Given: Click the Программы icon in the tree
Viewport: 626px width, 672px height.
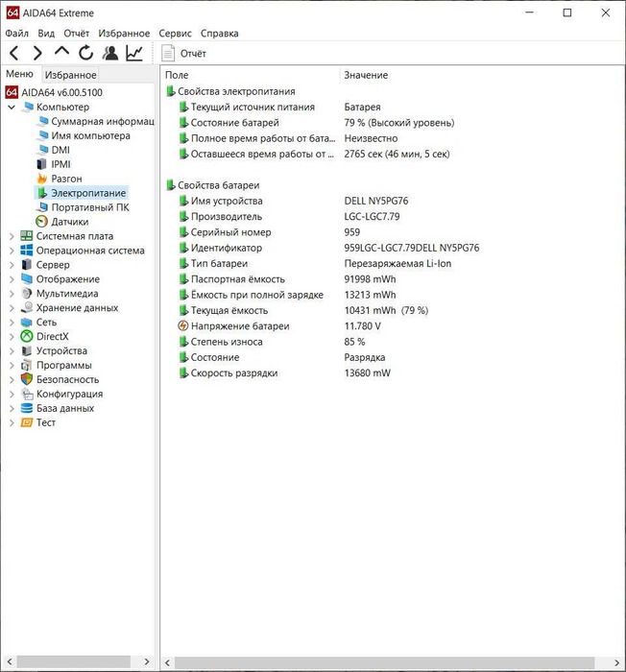Looking at the screenshot, I should 27,366.
